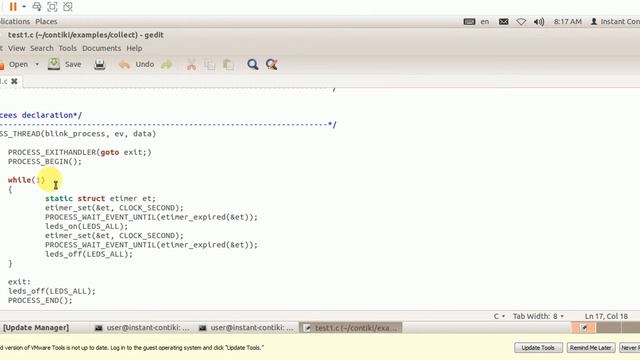Viewport: 640px width, 360px height.
Task: Open the power options dropdown arrow
Action: (24, 7)
